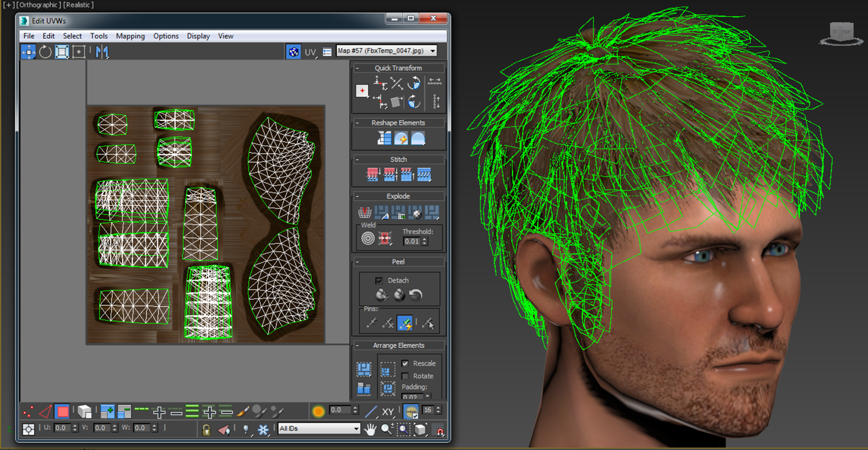Click the Pan View hand icon
868x450 pixels.
(370, 430)
